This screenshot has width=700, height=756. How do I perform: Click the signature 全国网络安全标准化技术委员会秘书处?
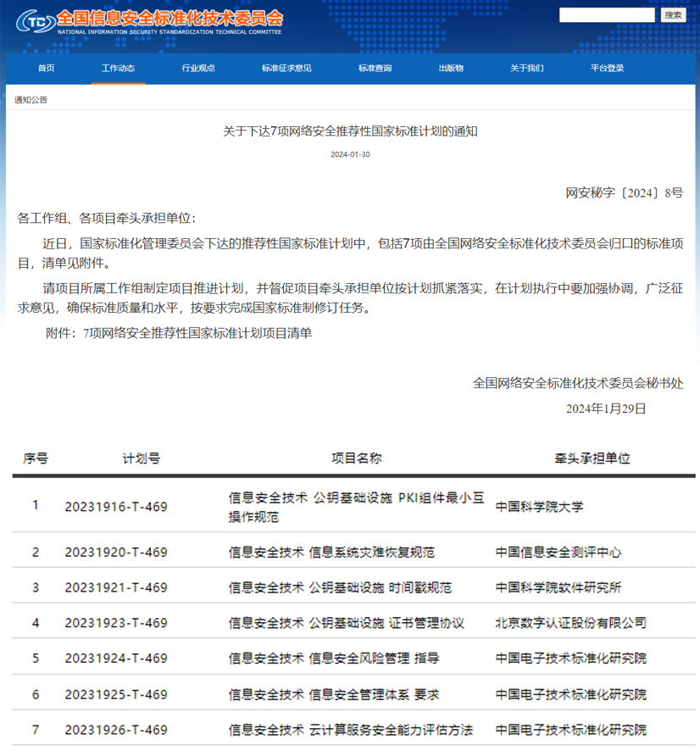578,383
